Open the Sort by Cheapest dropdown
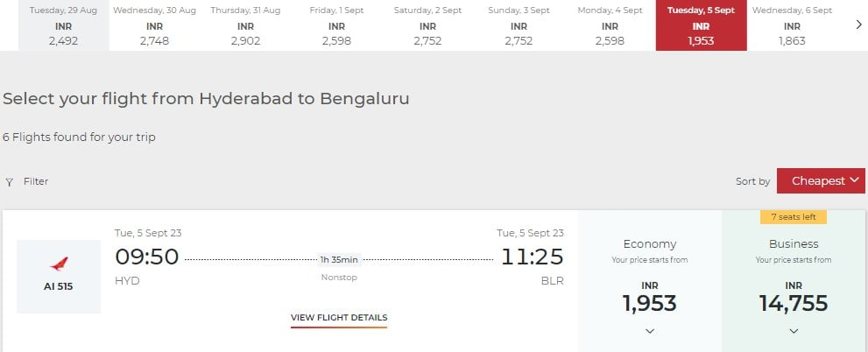 (x=821, y=181)
